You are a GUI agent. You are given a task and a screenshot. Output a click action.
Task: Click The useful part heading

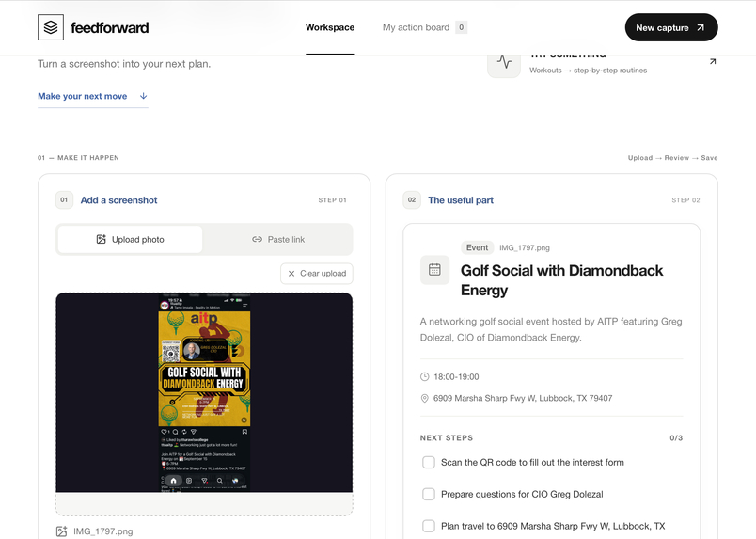point(461,200)
